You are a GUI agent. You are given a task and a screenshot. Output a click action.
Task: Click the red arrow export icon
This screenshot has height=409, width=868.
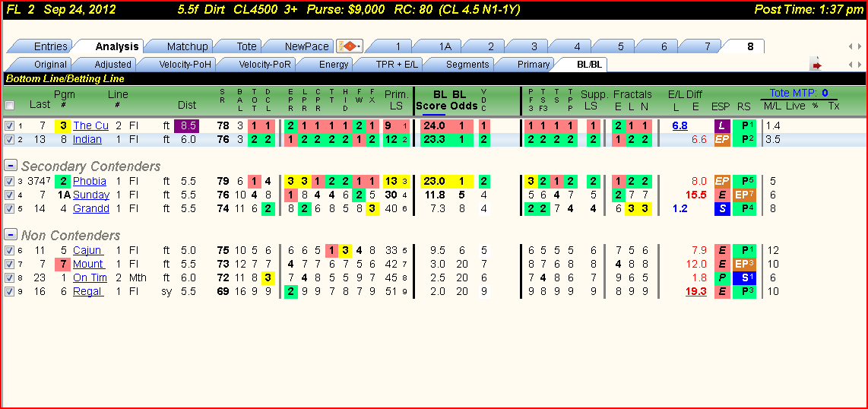tap(816, 65)
